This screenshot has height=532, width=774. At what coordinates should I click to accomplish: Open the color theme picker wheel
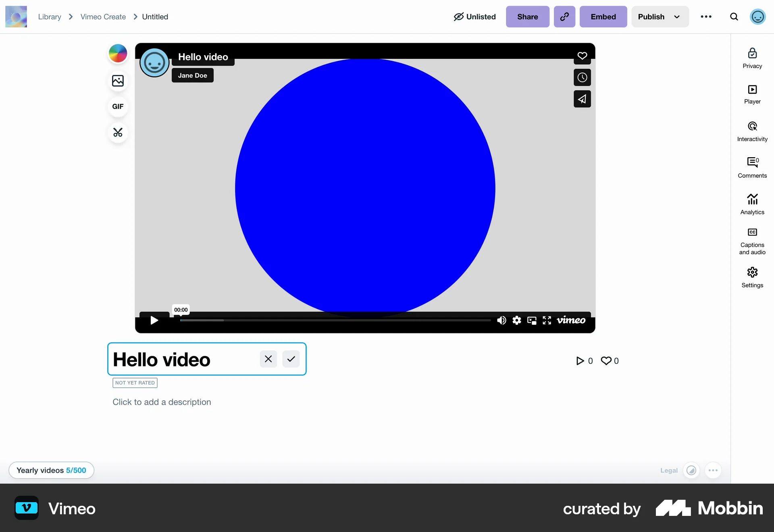pyautogui.click(x=117, y=53)
